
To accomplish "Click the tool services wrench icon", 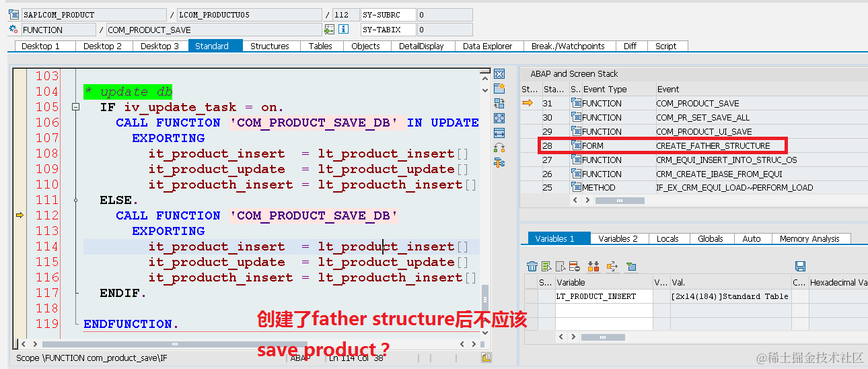I will click(x=499, y=163).
